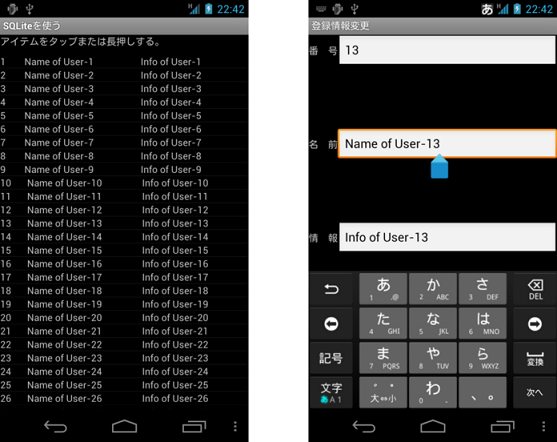
Task: Tap the keyboard undo arrow key
Action: point(331,289)
